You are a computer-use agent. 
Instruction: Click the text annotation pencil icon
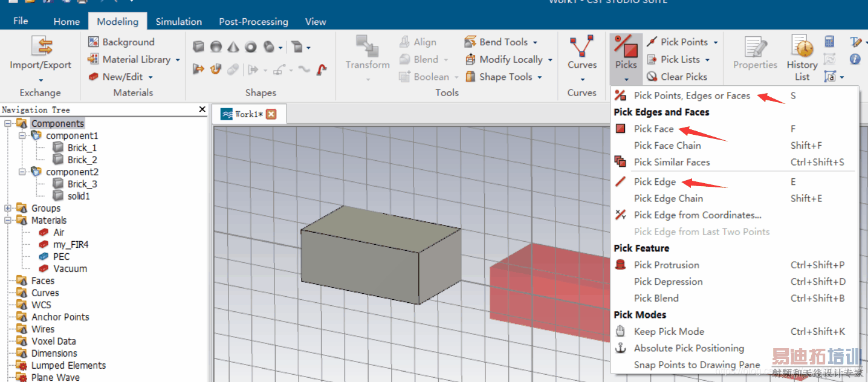point(855,42)
